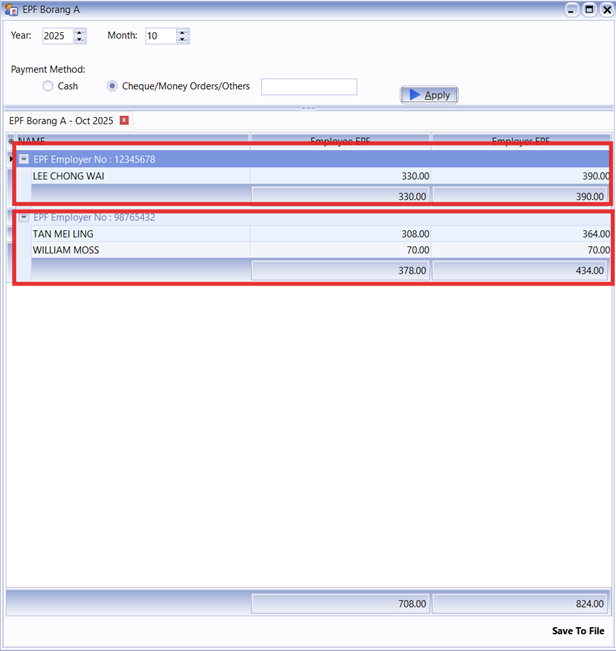Switch to EPF Borang A - Oct 2025 tab
The width and height of the screenshot is (616, 651).
click(61, 120)
